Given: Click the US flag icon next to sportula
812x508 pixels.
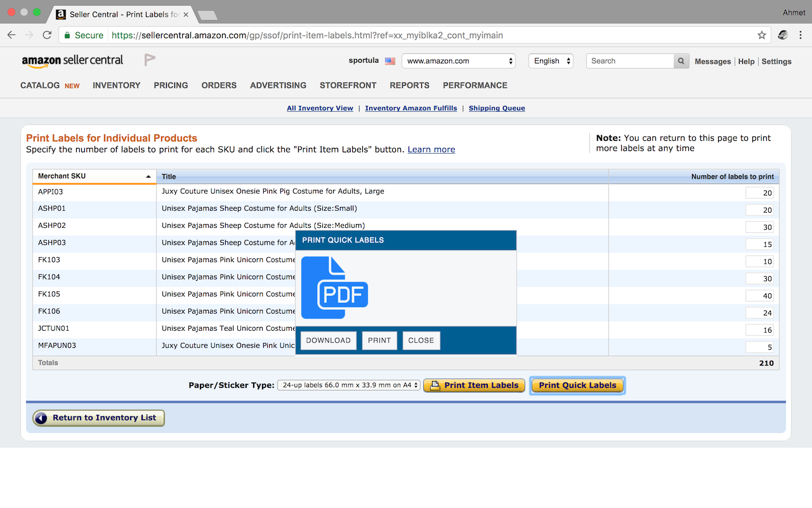Looking at the screenshot, I should 390,61.
